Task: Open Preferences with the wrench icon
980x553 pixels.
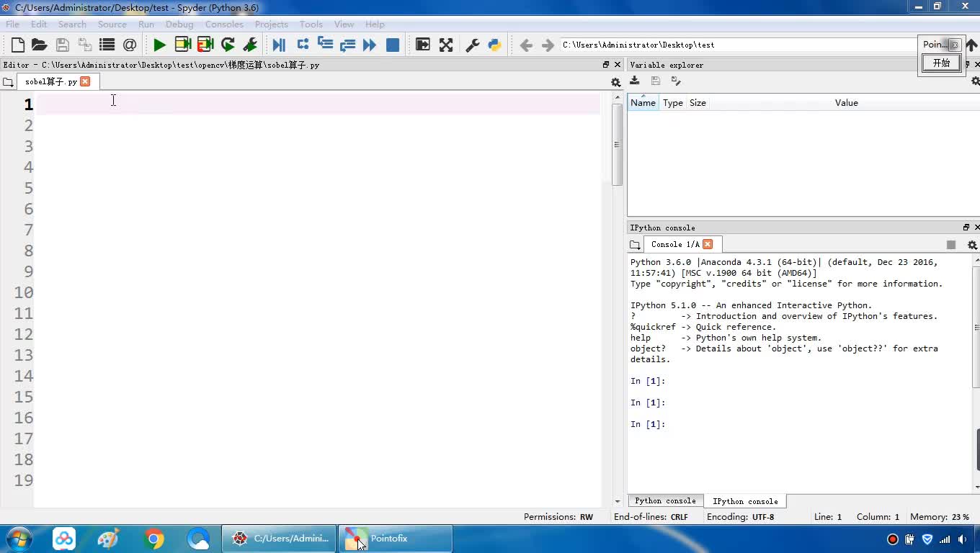Action: click(473, 45)
